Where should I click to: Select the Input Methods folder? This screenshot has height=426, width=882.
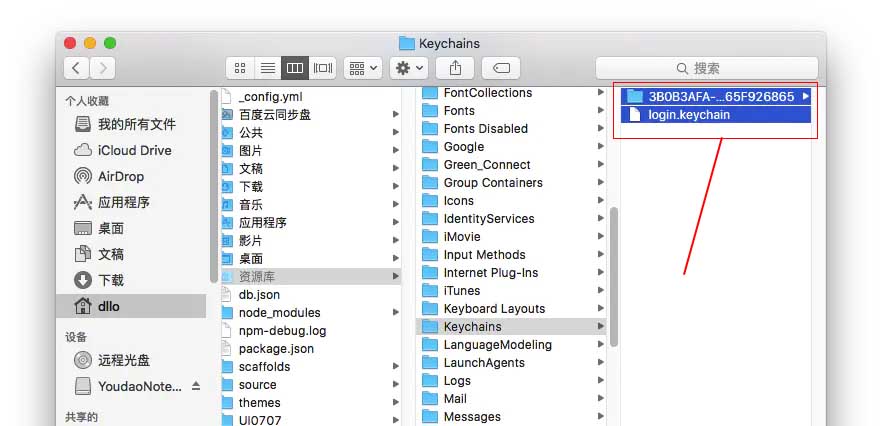(x=512, y=255)
